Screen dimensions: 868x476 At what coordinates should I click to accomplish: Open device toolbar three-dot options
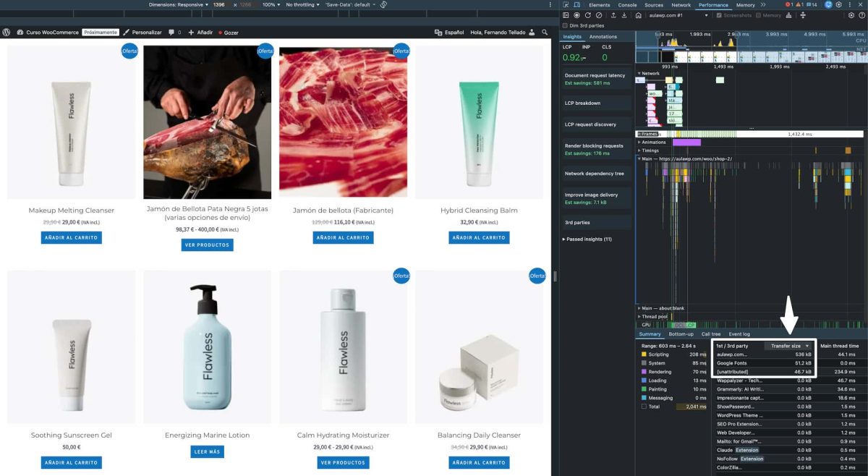click(550, 4)
